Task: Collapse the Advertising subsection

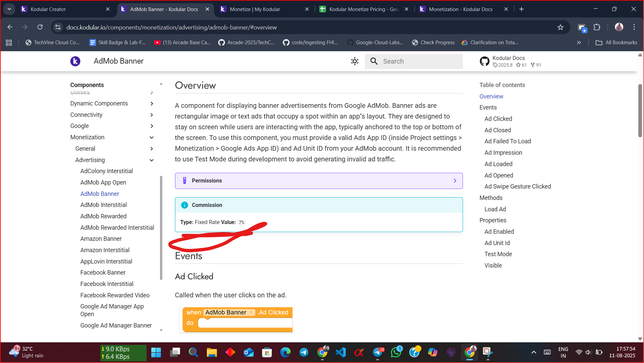Action: 152,160
